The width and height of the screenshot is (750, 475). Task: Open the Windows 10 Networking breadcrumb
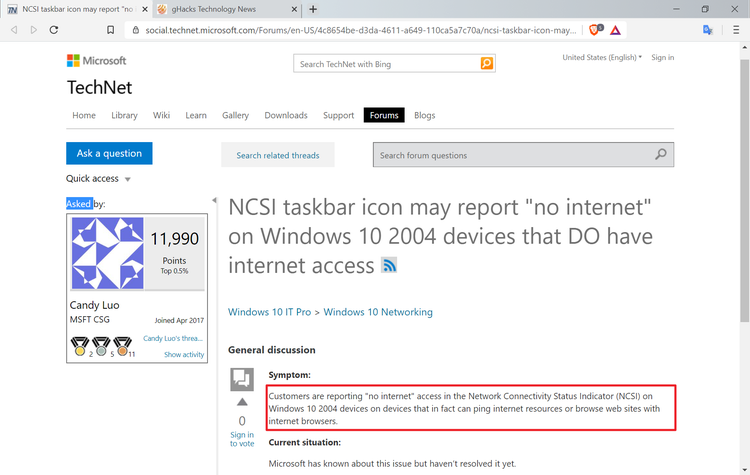pyautogui.click(x=378, y=312)
